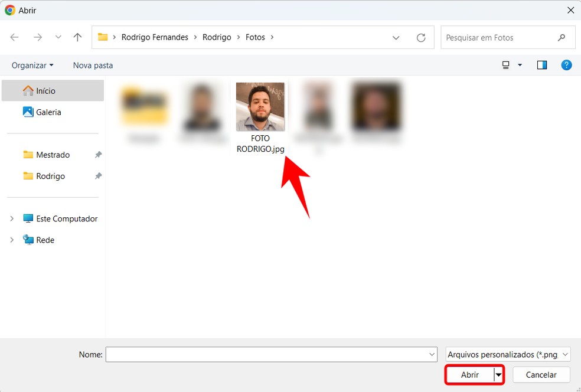Open recent locations dropdown arrow
Image resolution: width=581 pixels, height=392 pixels.
tap(58, 37)
